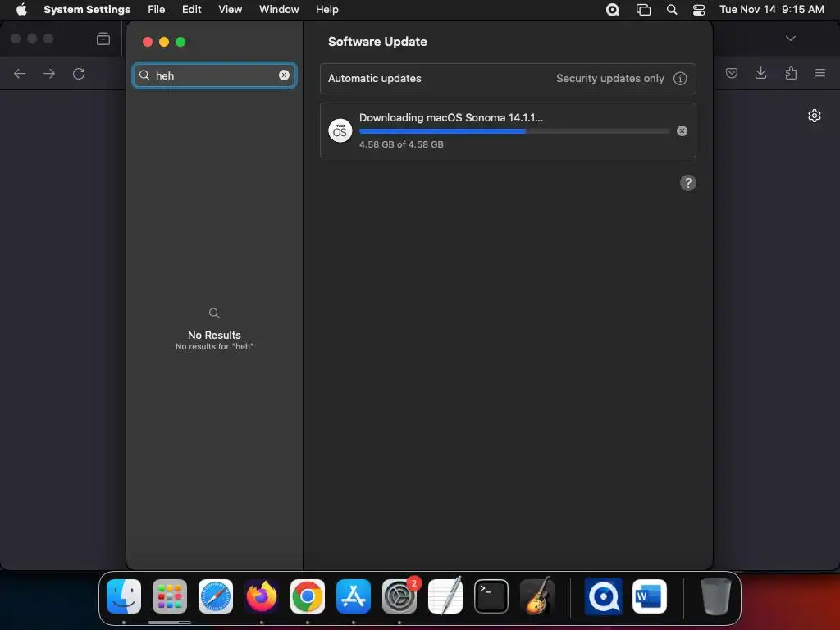Open the Help menu

point(326,10)
